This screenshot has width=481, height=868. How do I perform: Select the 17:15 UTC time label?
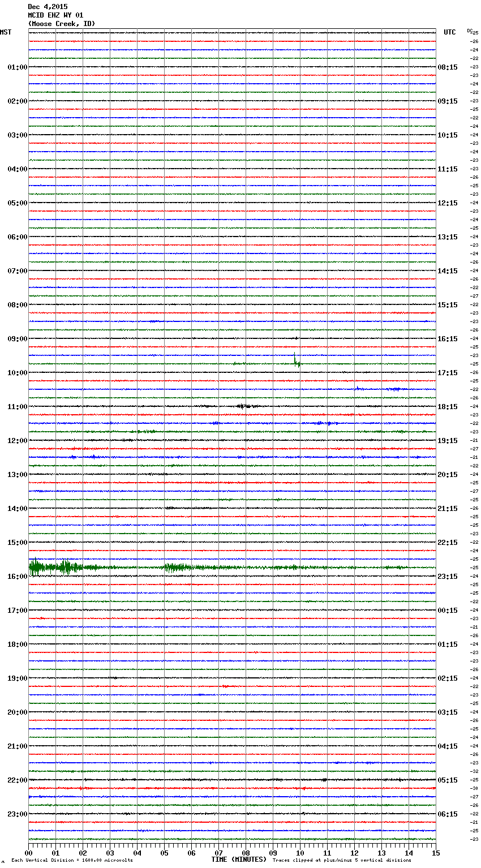[x=448, y=373]
